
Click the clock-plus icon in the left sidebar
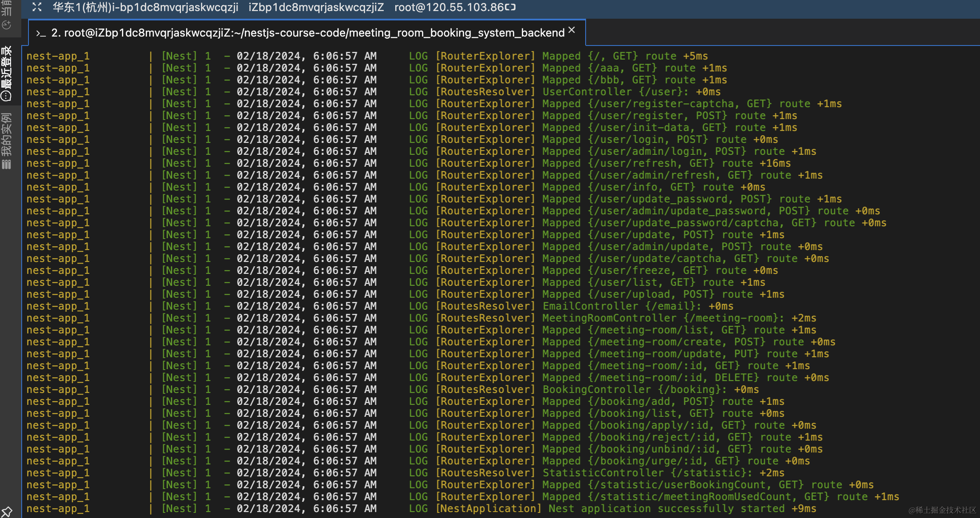[6, 25]
